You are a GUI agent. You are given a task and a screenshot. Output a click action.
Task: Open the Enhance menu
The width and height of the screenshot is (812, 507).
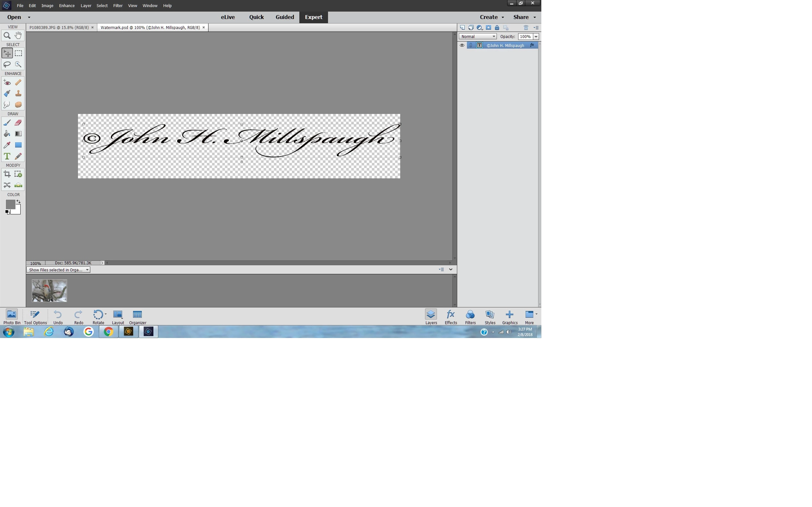[x=67, y=6]
